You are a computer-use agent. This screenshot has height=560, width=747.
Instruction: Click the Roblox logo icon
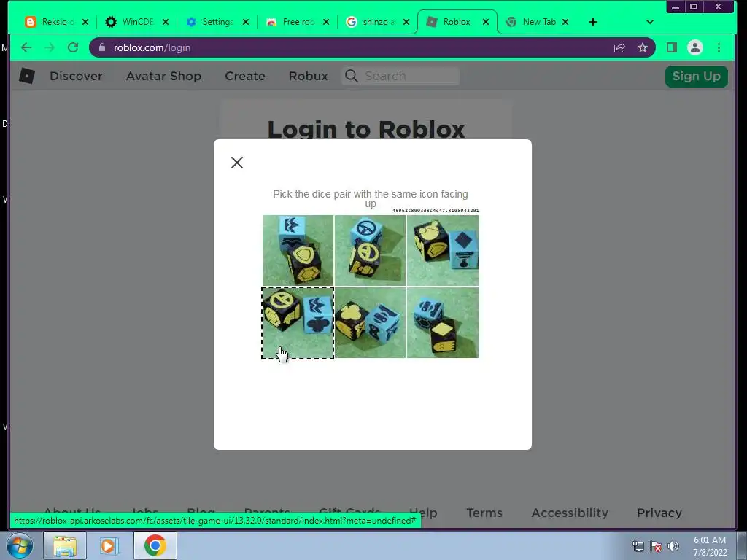point(27,76)
